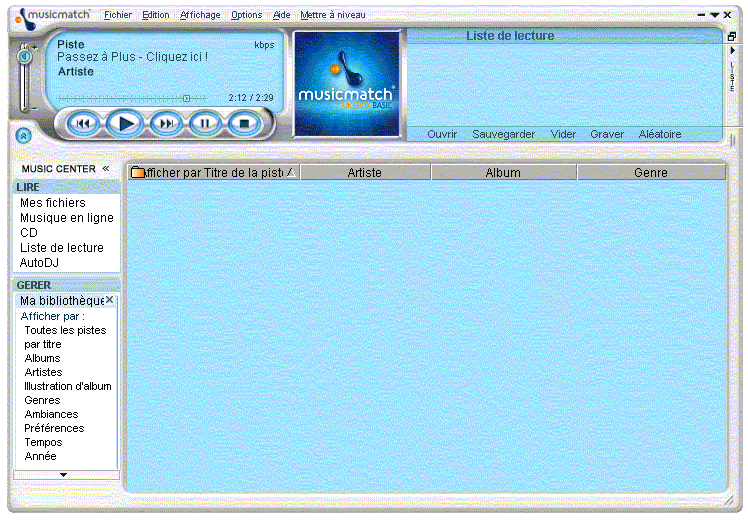View library par titre
The image size is (748, 520).
point(43,344)
